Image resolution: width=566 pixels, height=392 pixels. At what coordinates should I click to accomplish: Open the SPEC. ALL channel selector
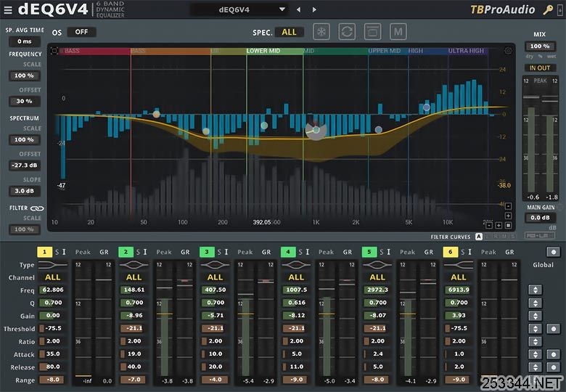(x=289, y=32)
